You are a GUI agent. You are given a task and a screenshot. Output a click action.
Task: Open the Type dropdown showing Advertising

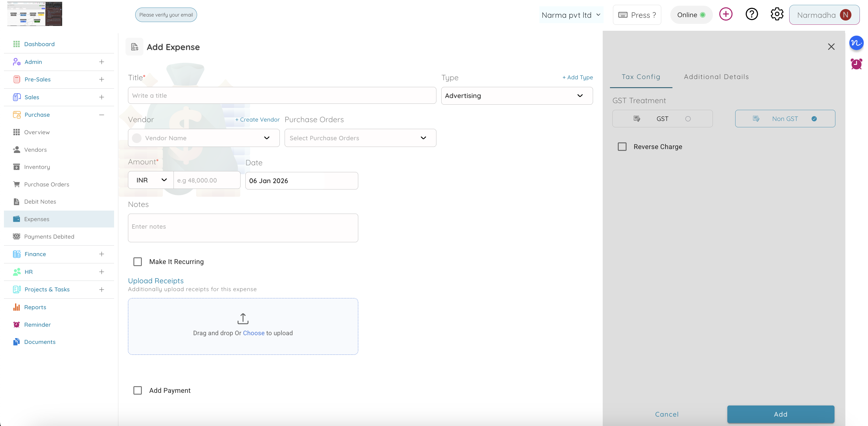[x=517, y=96]
